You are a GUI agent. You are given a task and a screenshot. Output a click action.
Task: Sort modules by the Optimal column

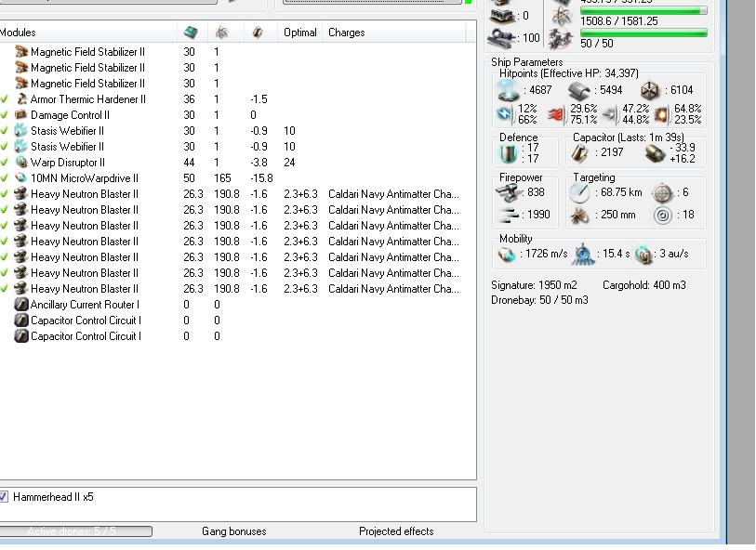tap(300, 33)
